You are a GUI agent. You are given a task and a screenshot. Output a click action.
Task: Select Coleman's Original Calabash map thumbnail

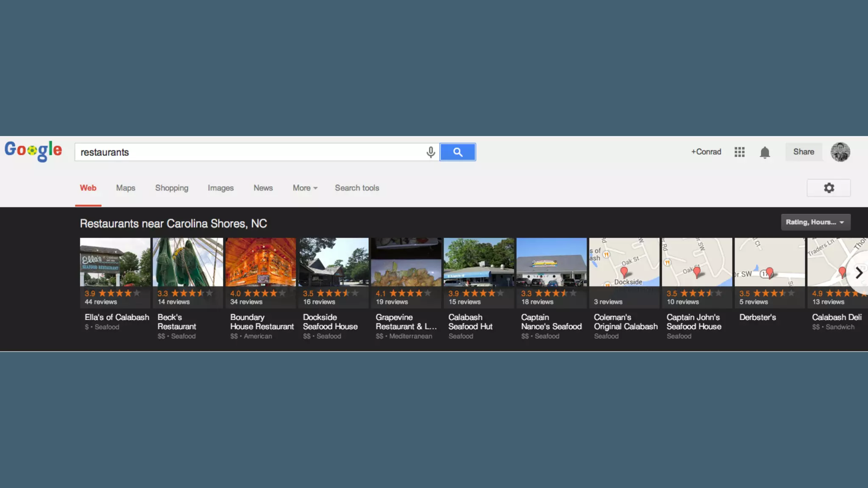tap(624, 262)
